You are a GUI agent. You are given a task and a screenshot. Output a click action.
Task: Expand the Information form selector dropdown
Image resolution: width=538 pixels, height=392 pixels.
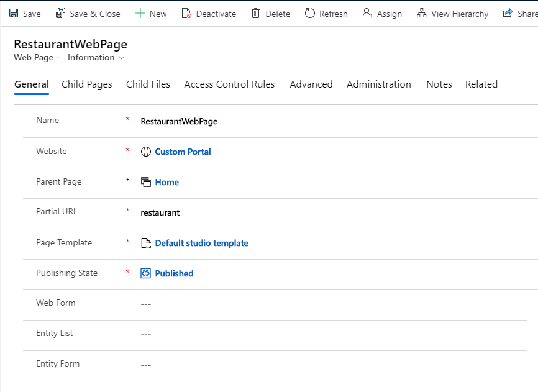coord(96,58)
